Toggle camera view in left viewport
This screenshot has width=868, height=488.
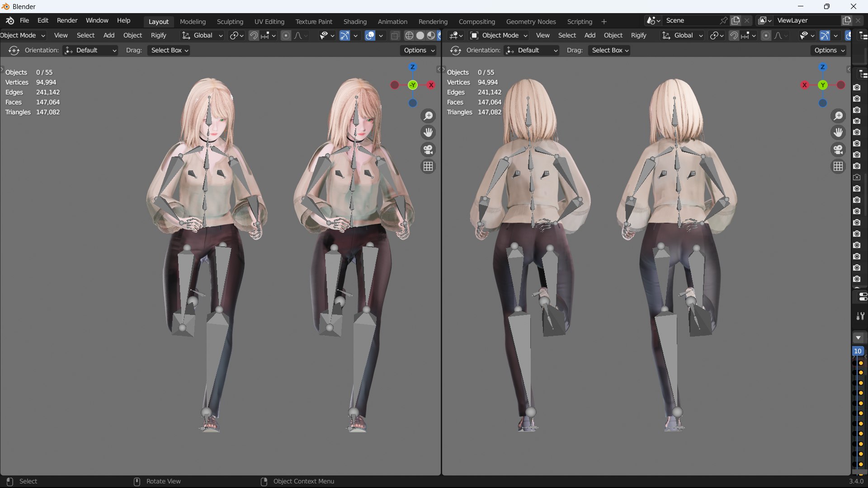[x=428, y=150]
